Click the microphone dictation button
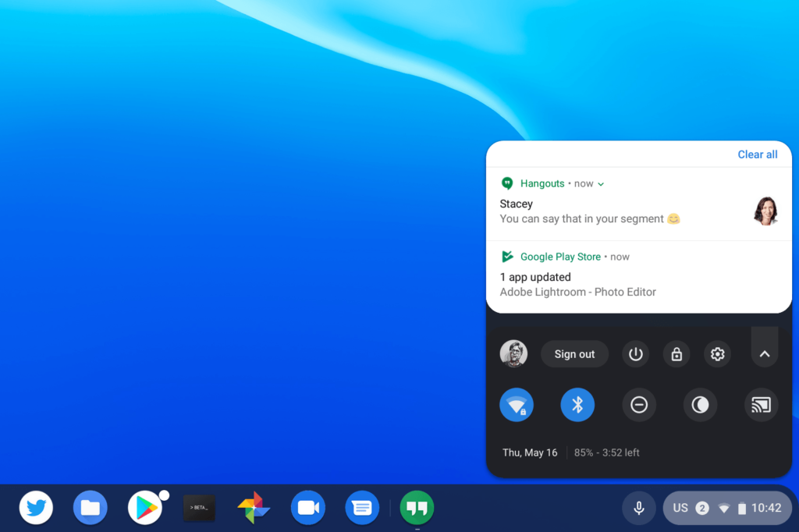 coord(639,508)
